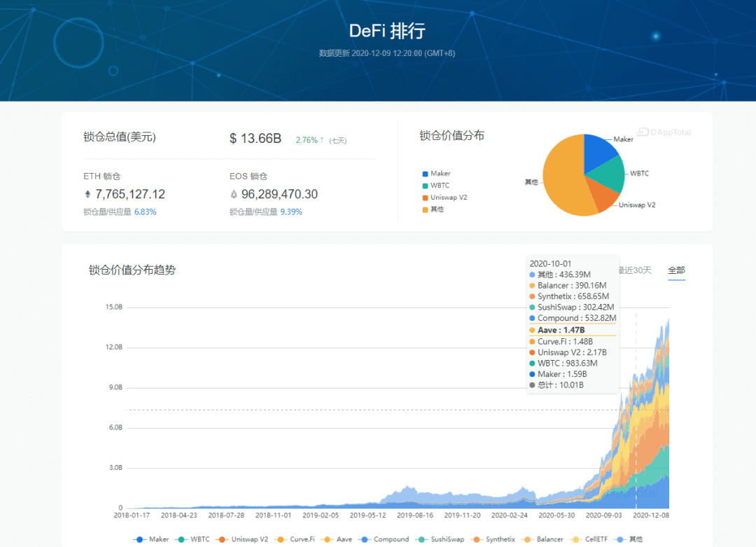Toggle WBTC series in chart legend
The height and width of the screenshot is (547, 756).
192,539
